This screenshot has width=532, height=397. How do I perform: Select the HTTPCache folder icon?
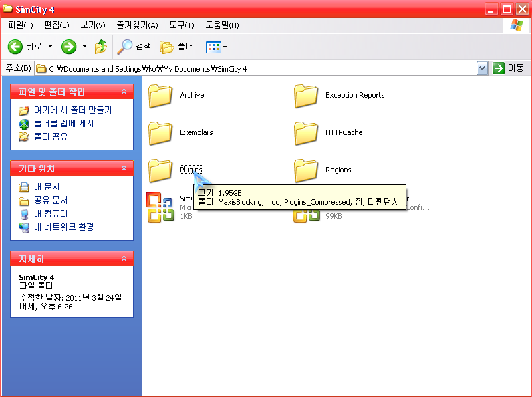tap(306, 133)
